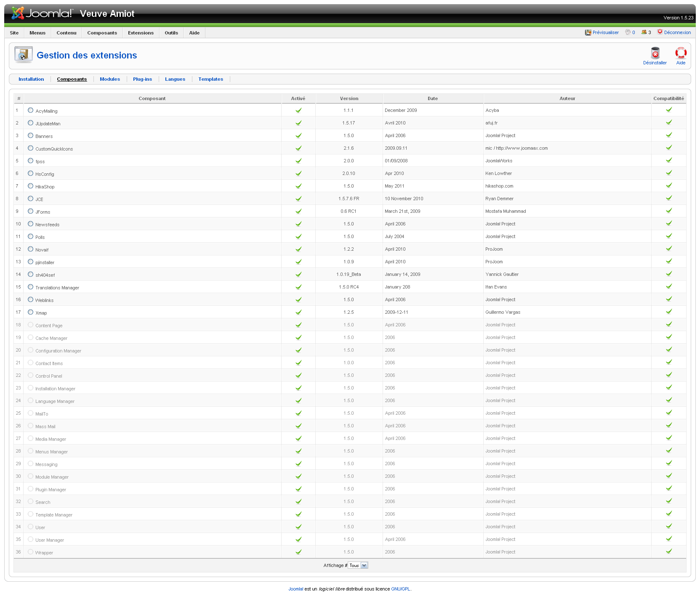Click the Déconnexion power icon
Image resolution: width=700 pixels, height=596 pixels.
click(x=660, y=32)
